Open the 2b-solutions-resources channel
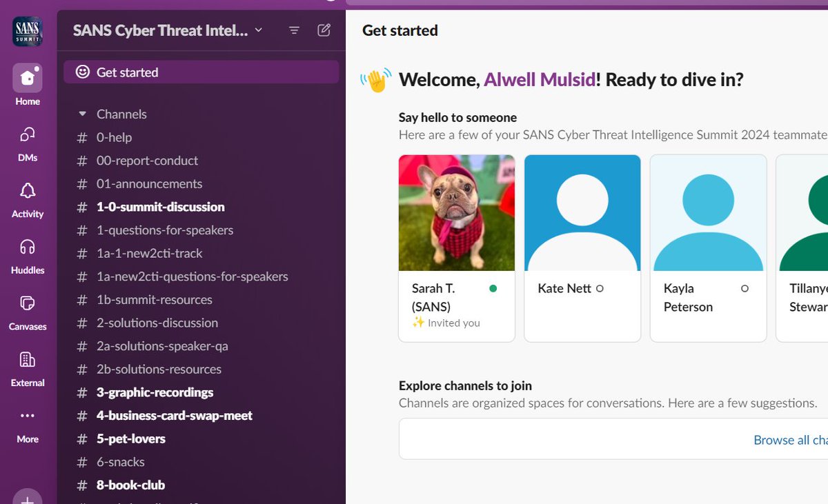The height and width of the screenshot is (504, 828). point(201,369)
